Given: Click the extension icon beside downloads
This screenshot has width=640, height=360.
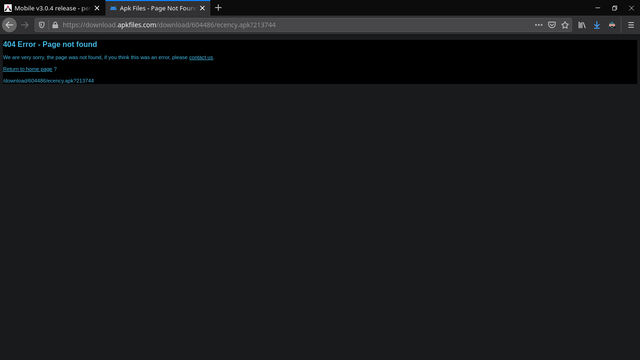Looking at the screenshot, I should coord(612,25).
